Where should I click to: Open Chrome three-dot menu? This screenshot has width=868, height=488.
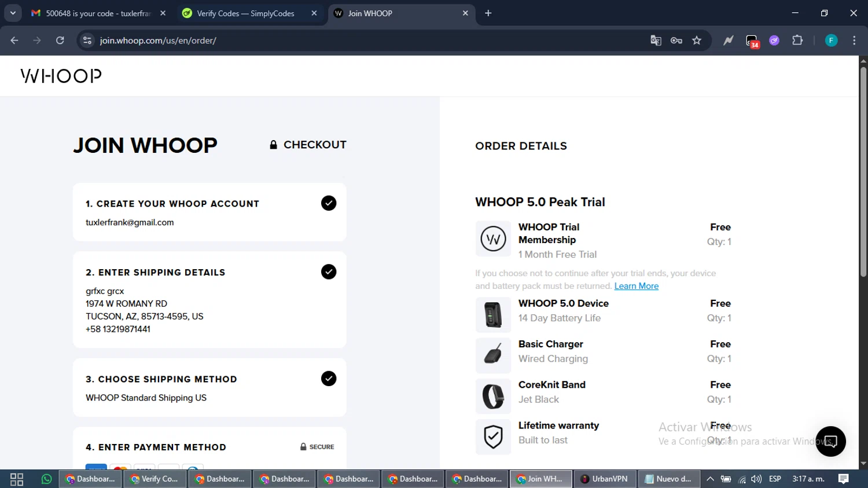[854, 41]
